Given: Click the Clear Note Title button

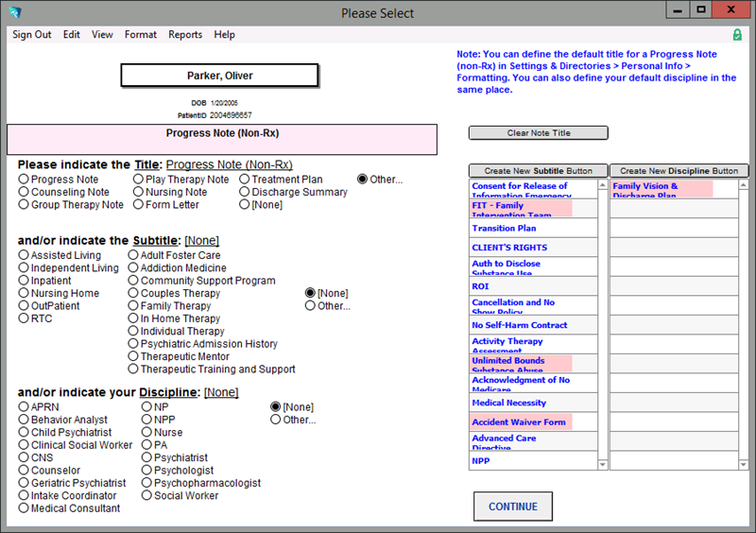Looking at the screenshot, I should point(538,133).
